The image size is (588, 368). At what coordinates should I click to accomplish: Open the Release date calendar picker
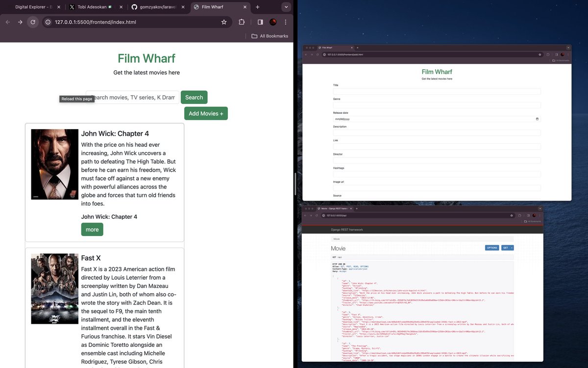tap(537, 119)
